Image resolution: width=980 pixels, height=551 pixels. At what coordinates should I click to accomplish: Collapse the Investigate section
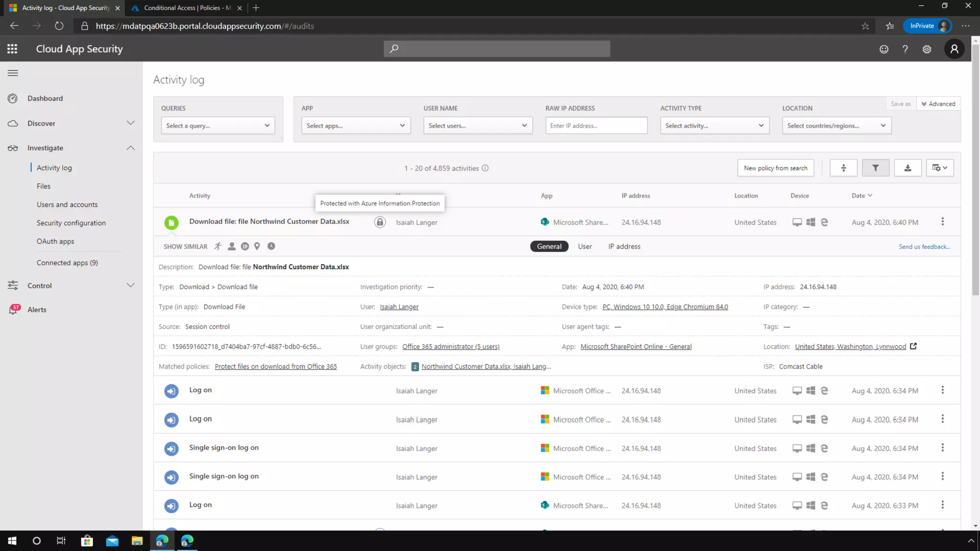coord(130,148)
